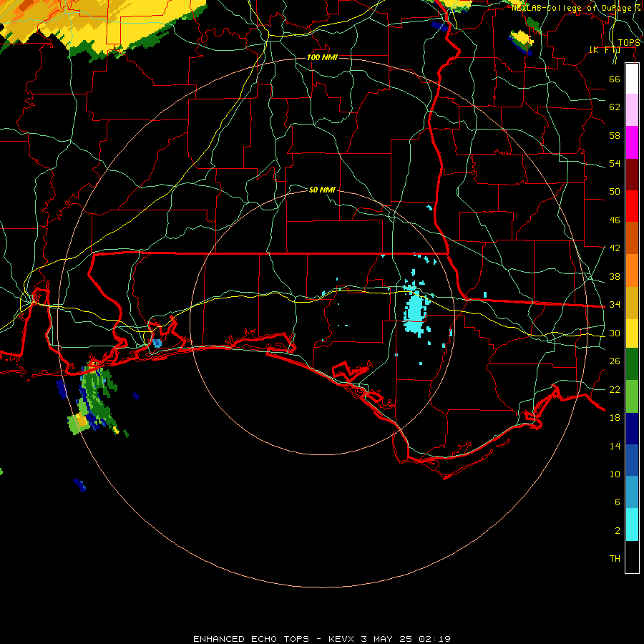Click the dark red (maroon) legend swatch
Screen dimensions: 644x644
(x=632, y=175)
